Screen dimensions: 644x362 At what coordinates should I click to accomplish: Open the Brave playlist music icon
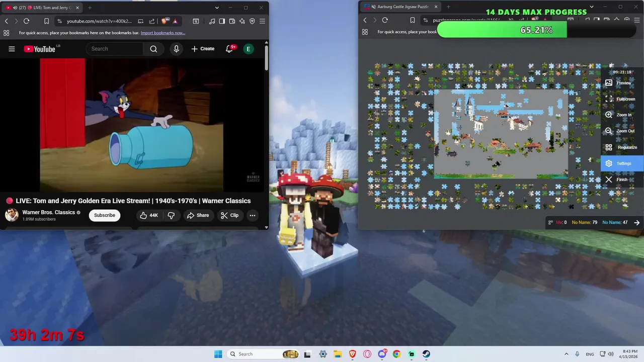coord(212,21)
